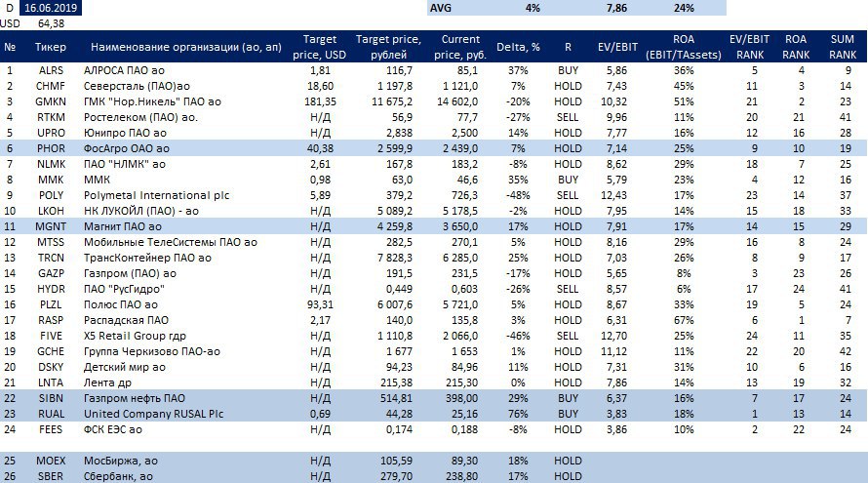Click 'Мобильные ТелеСистемы ПАО ао' name
868x483 pixels.
point(171,242)
